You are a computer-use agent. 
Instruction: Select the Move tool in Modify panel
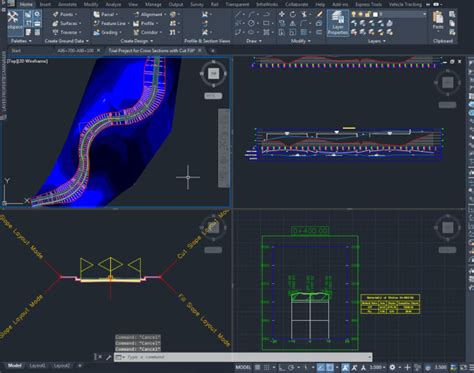[x=282, y=14]
